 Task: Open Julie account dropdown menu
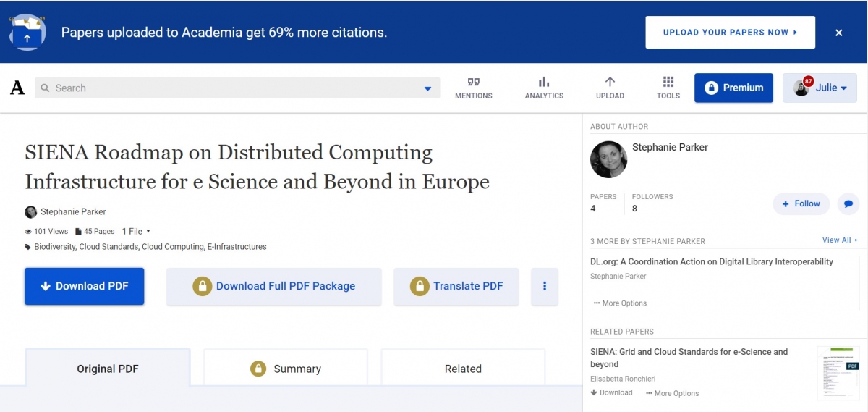click(820, 88)
